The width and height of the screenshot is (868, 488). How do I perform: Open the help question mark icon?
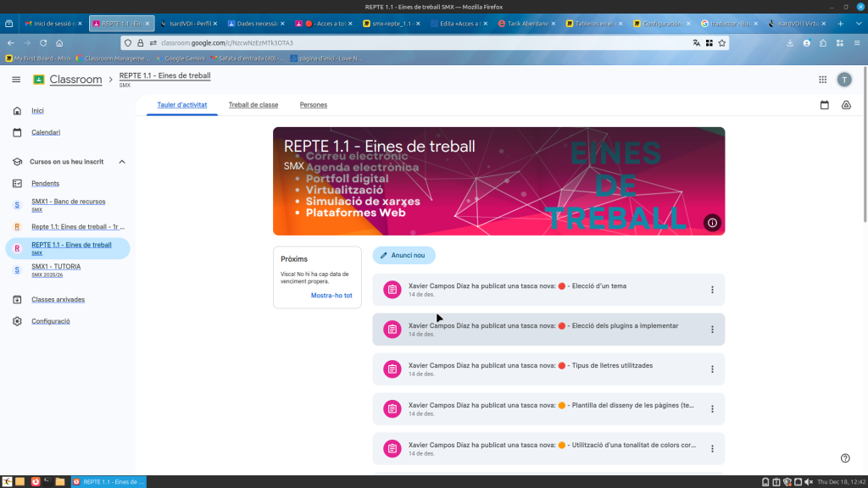tap(845, 458)
